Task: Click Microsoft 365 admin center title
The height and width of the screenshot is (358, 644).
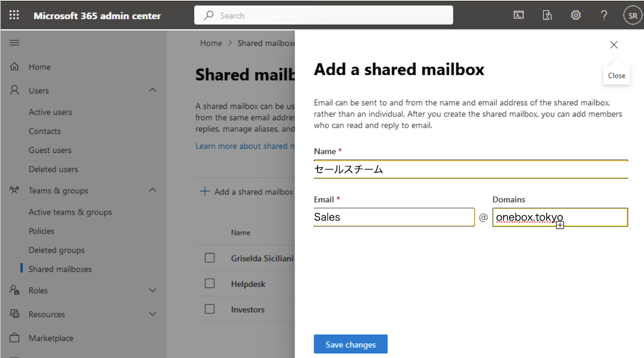Action: click(97, 16)
